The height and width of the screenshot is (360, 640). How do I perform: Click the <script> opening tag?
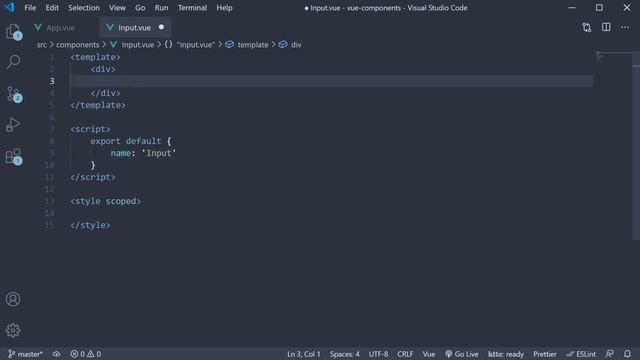coord(90,129)
